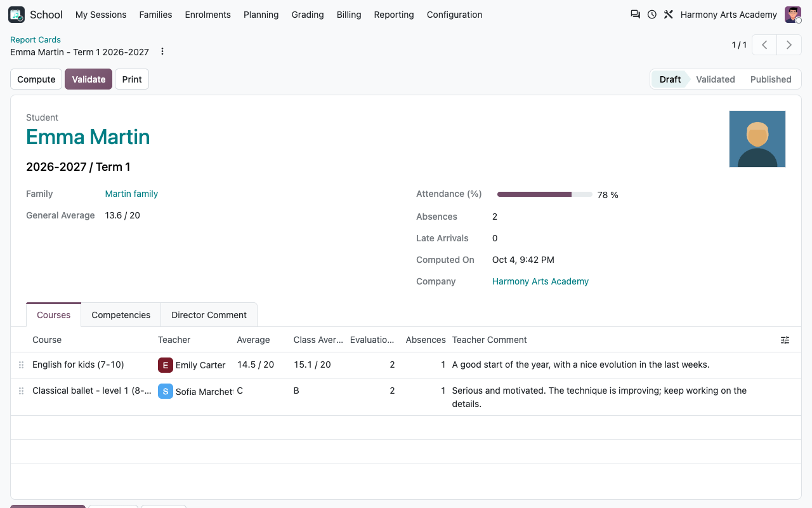Open the School app home icon
This screenshot has height=508, width=812.
point(16,15)
